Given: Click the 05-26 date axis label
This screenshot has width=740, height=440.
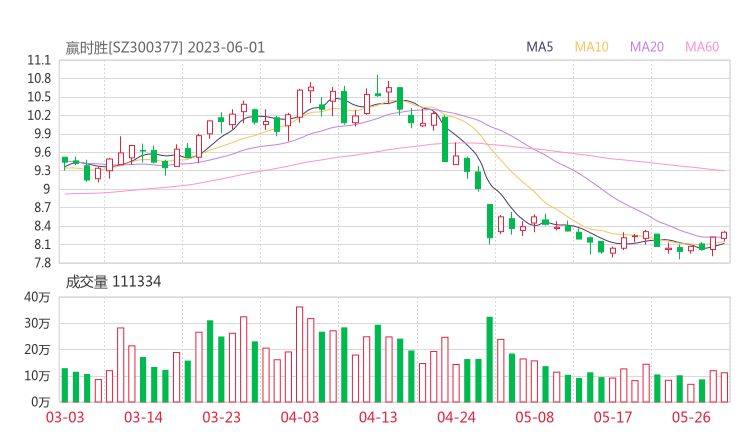Looking at the screenshot, I should pyautogui.click(x=691, y=417).
